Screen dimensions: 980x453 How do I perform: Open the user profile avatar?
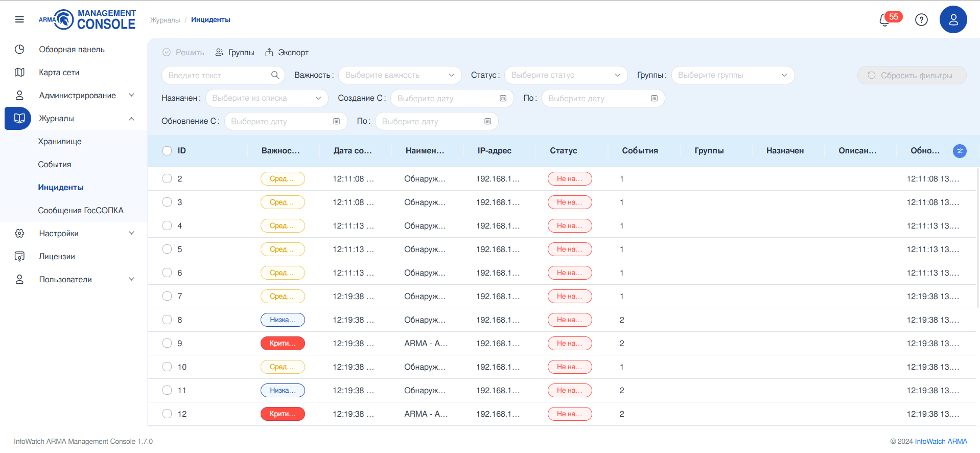click(x=953, y=20)
